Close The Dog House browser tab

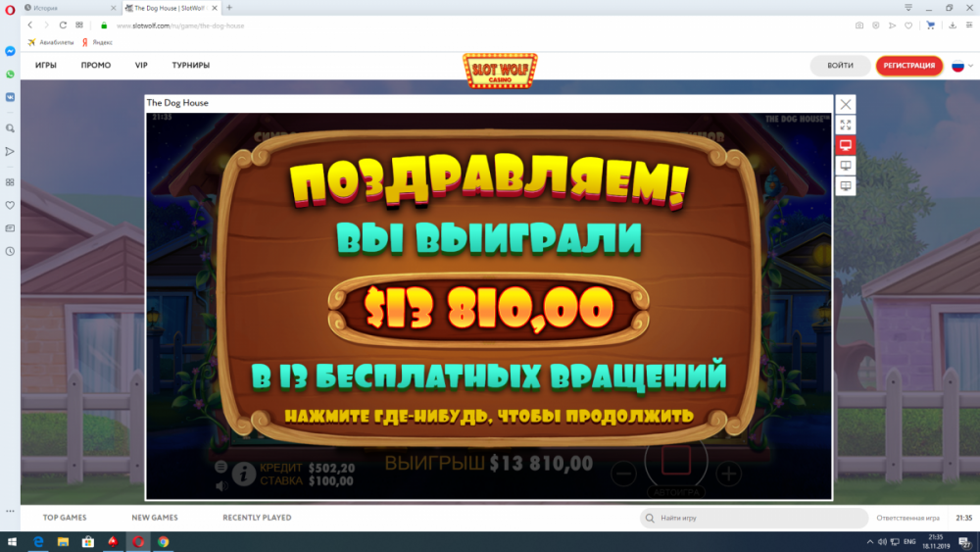coord(215,8)
